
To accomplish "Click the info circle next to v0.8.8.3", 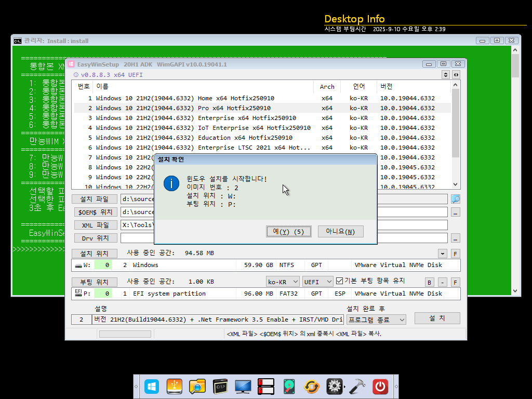I will [x=76, y=75].
